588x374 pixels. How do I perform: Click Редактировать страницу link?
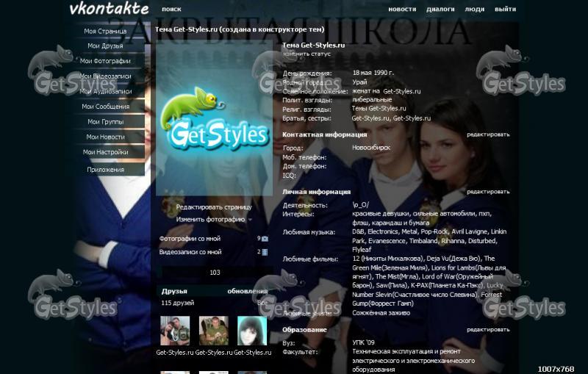[214, 207]
